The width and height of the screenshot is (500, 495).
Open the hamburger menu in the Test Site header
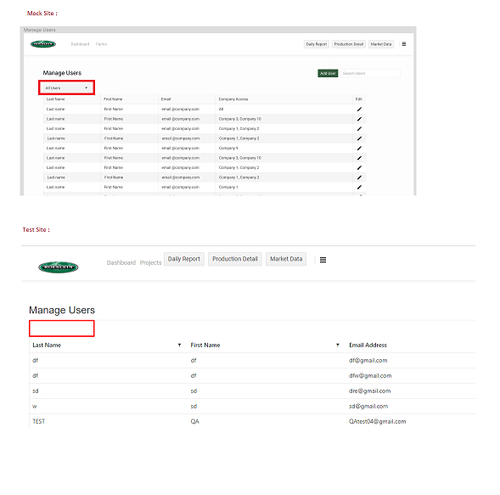click(x=323, y=260)
